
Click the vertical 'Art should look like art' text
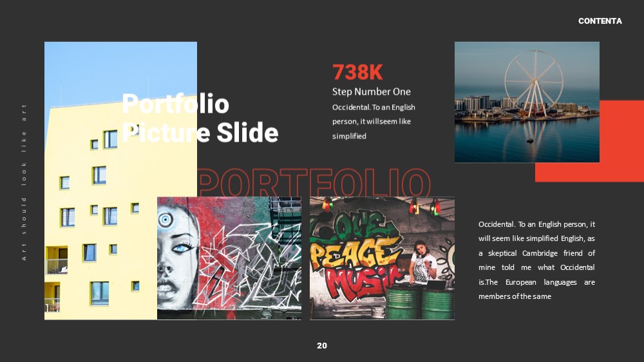click(x=24, y=182)
